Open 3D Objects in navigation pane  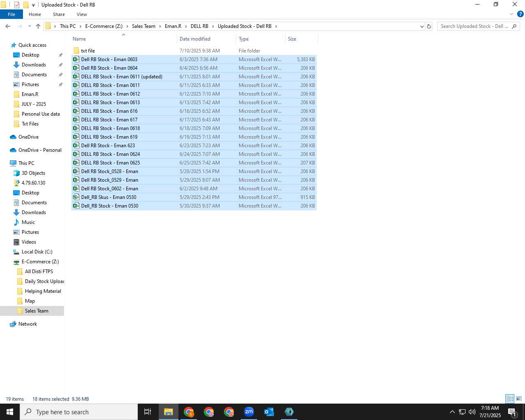coord(33,173)
